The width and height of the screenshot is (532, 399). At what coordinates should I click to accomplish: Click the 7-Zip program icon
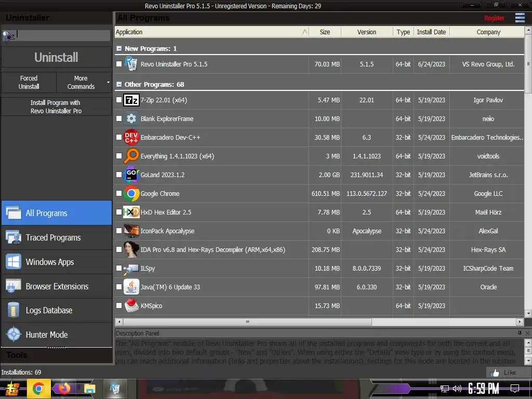pyautogui.click(x=131, y=100)
